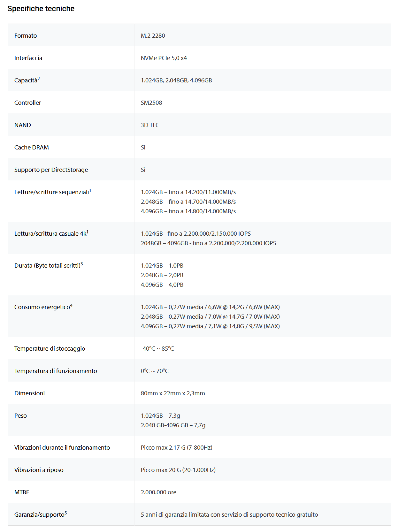Image resolution: width=399 pixels, height=532 pixels.
Task: Click the 2.000.000 ore MTBF value
Action: click(158, 492)
